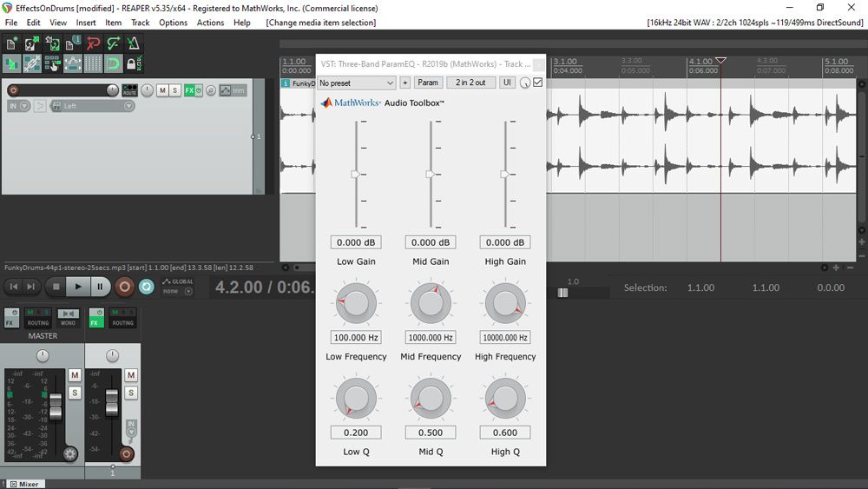Toggle the snap magnet icon
Screen dimensions: 868x489
point(114,63)
